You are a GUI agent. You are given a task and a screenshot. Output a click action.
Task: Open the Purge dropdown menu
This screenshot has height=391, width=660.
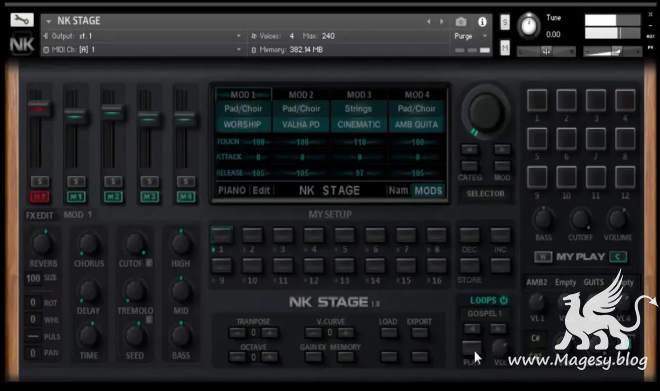coord(471,37)
